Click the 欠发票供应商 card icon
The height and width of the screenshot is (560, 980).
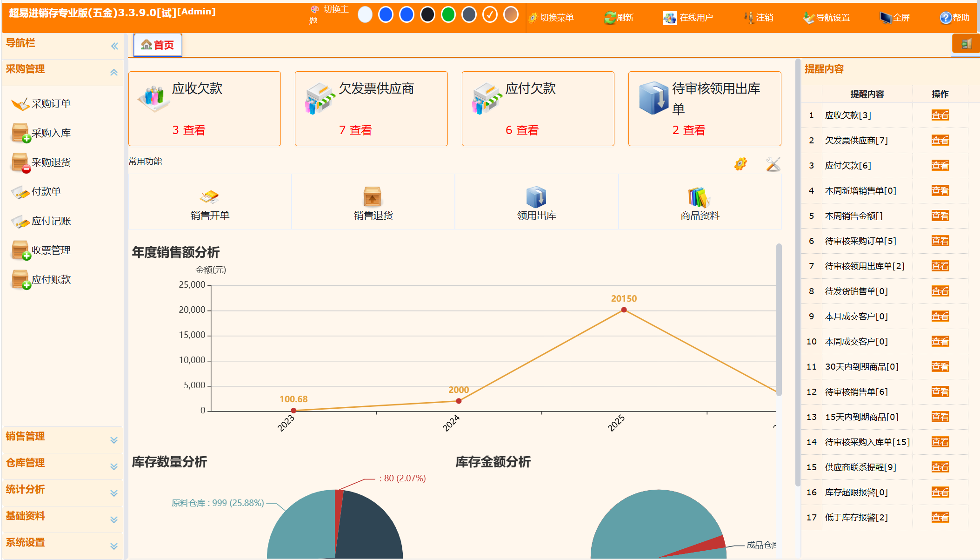pyautogui.click(x=320, y=98)
